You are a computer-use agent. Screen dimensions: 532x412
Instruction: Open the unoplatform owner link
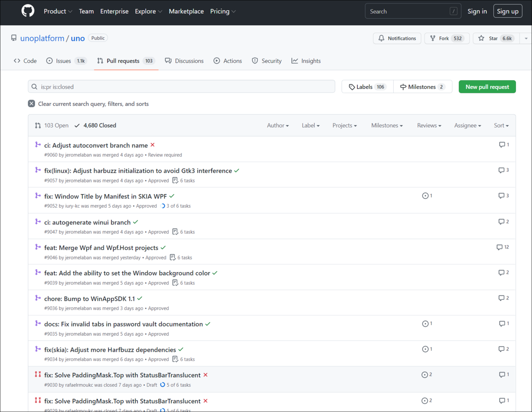(x=42, y=39)
